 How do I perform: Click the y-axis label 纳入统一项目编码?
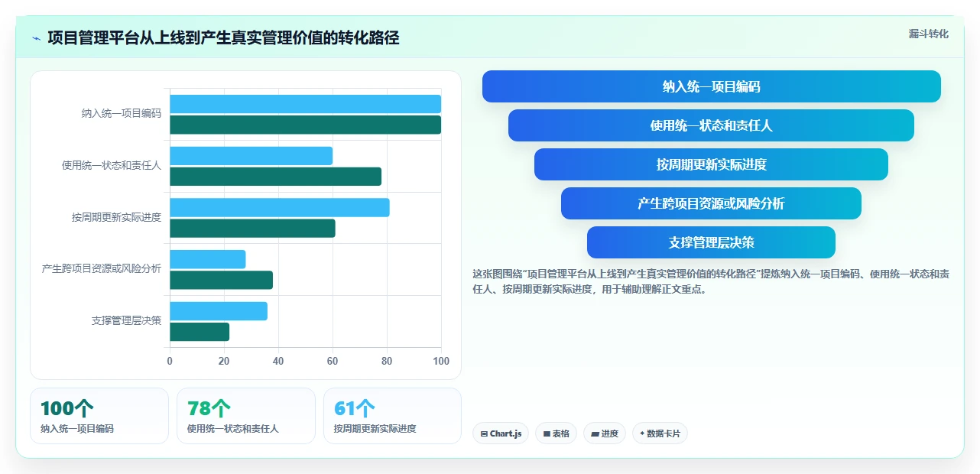point(122,114)
